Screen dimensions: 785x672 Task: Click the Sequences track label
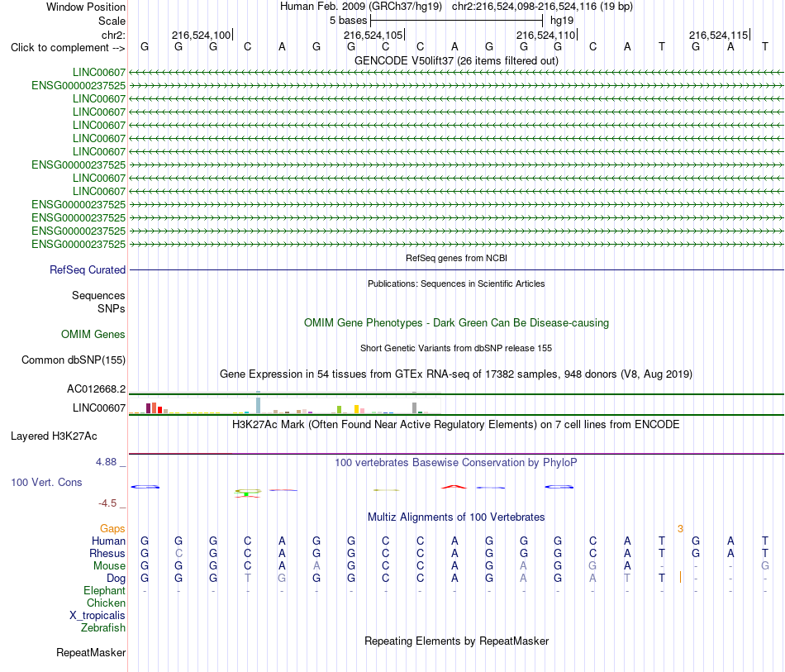click(x=98, y=295)
